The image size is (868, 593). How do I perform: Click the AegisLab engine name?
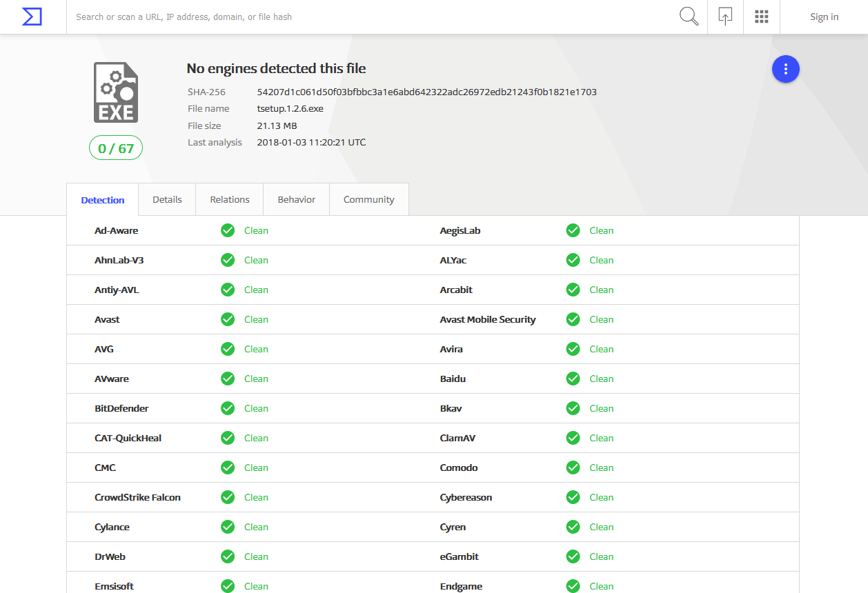click(x=460, y=230)
